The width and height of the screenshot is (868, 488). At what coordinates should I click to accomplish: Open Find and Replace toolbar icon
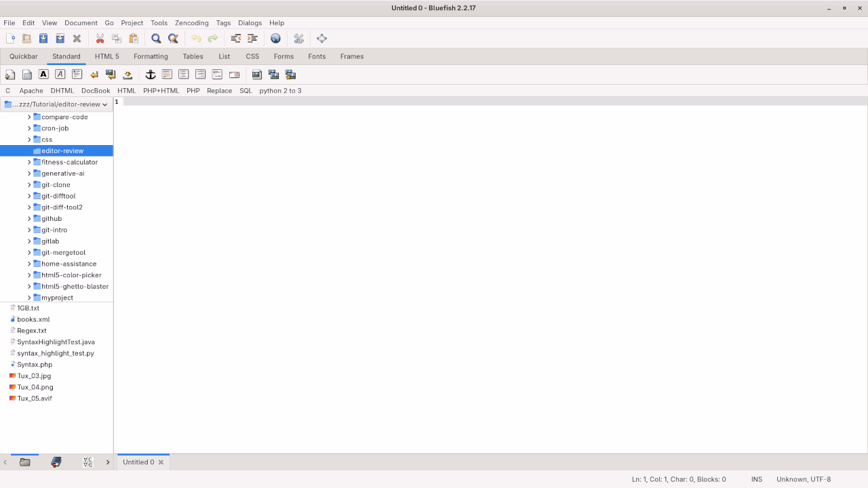173,39
